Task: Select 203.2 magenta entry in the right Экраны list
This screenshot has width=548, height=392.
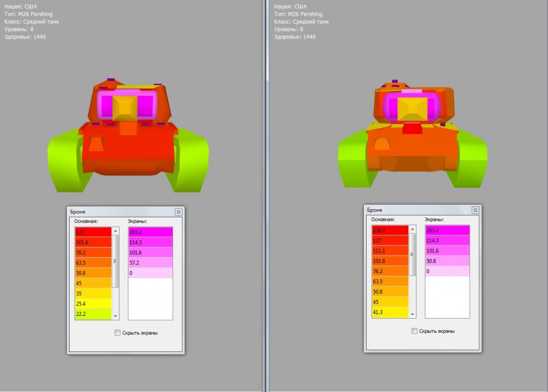Action: (x=447, y=230)
